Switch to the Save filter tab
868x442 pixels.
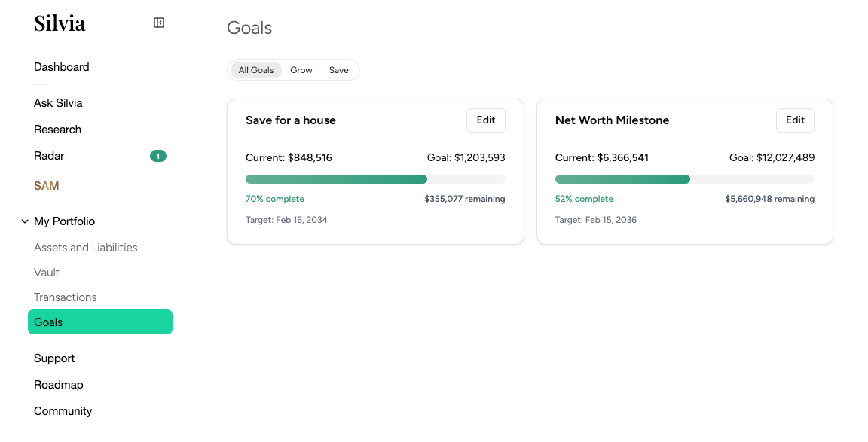pos(339,70)
